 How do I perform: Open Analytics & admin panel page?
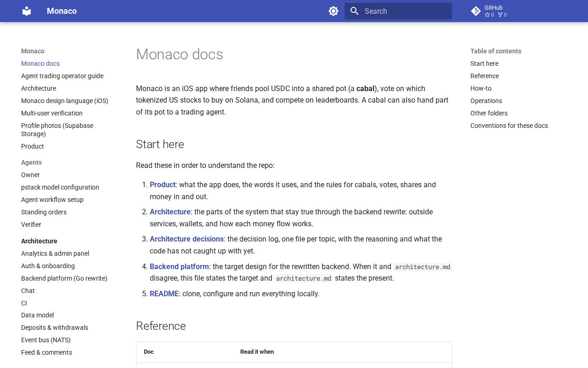(x=55, y=253)
